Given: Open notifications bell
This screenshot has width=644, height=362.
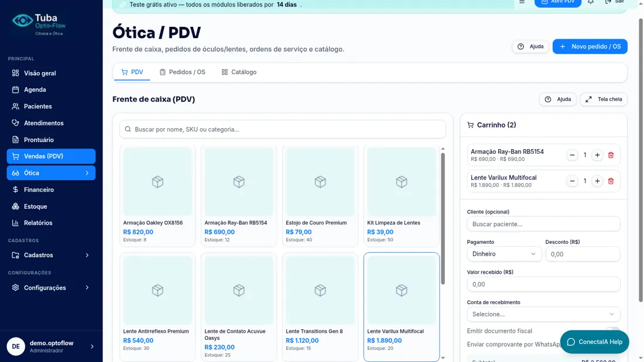Looking at the screenshot, I should click(x=591, y=2).
